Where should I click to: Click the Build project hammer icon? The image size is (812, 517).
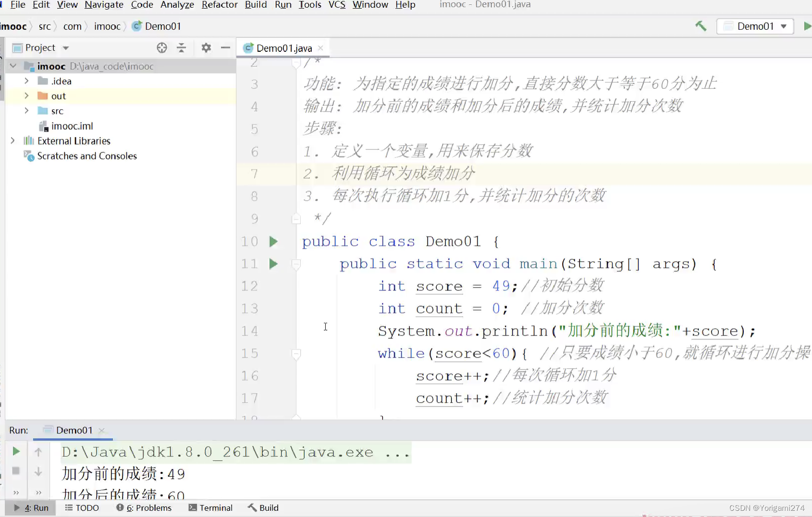[x=701, y=26]
